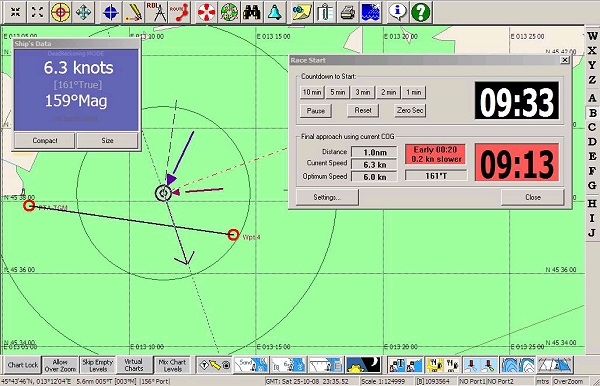Screen dimensions: 600x386
Task: Click the blue info speech bubble icon
Action: 398,12
